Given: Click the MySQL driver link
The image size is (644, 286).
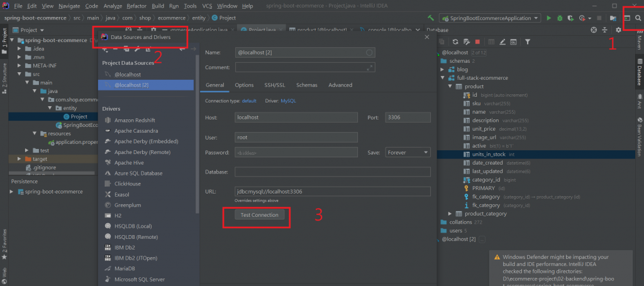Looking at the screenshot, I should coord(288,101).
